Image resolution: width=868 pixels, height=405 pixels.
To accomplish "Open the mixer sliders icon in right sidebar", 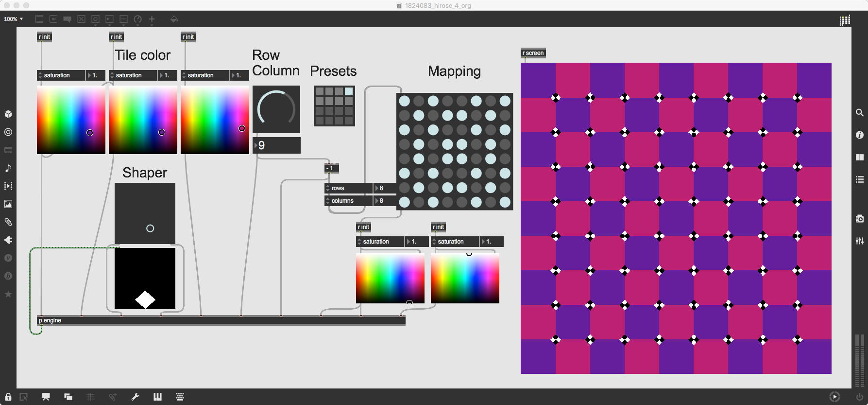I will [859, 241].
